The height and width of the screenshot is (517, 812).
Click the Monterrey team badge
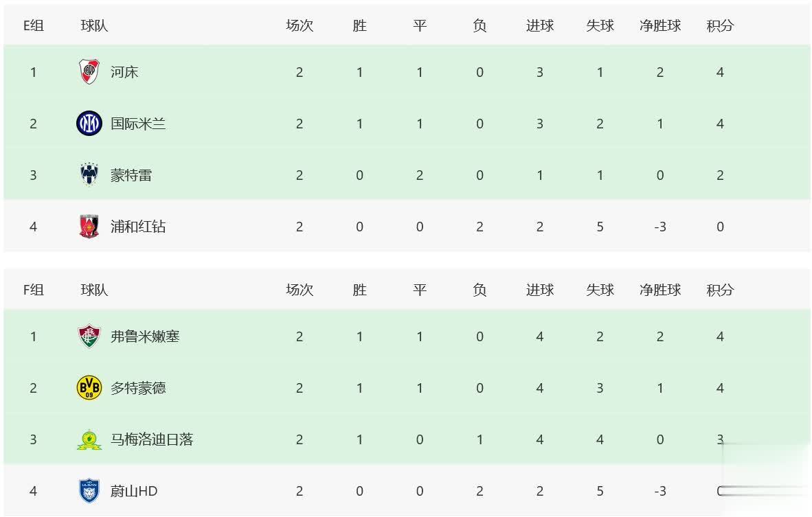tap(89, 175)
